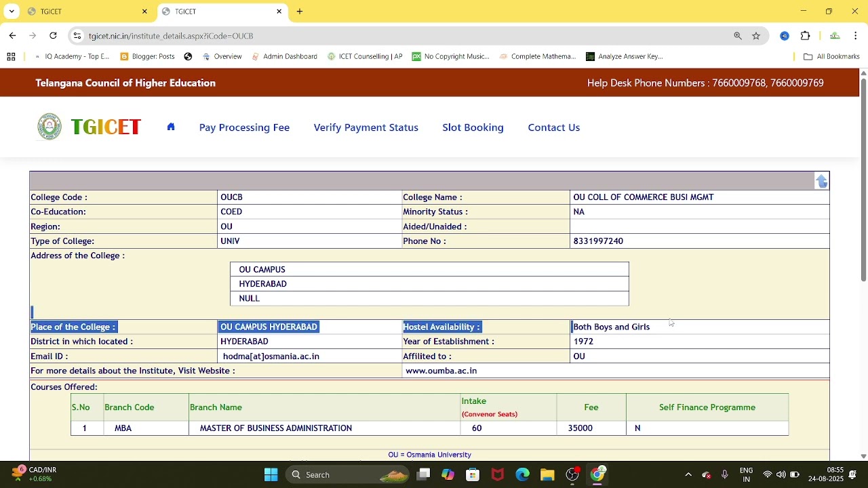Open Microsoft Store from taskbar
Image resolution: width=868 pixels, height=488 pixels.
pos(473,474)
